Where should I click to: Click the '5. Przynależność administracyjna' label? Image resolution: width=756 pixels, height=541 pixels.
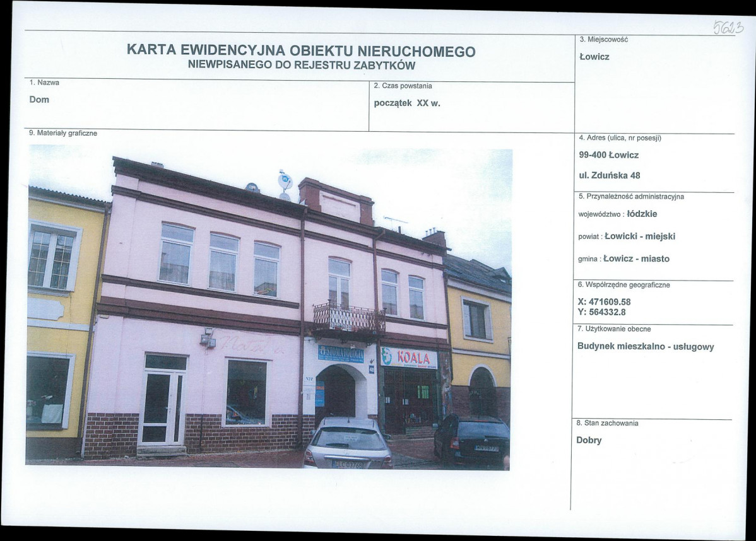(x=631, y=197)
